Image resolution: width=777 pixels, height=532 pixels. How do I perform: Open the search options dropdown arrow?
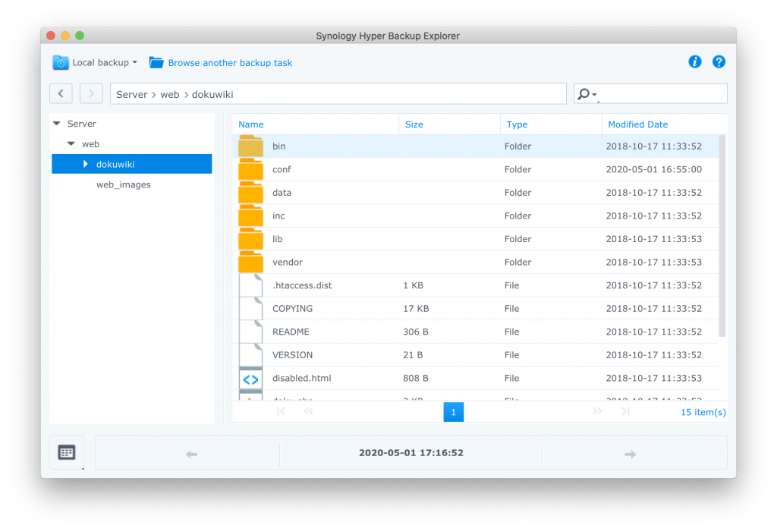(x=594, y=94)
